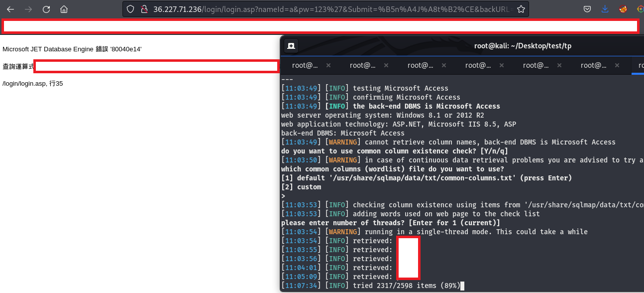
Task: Open the browser downloads panel
Action: 605,9
